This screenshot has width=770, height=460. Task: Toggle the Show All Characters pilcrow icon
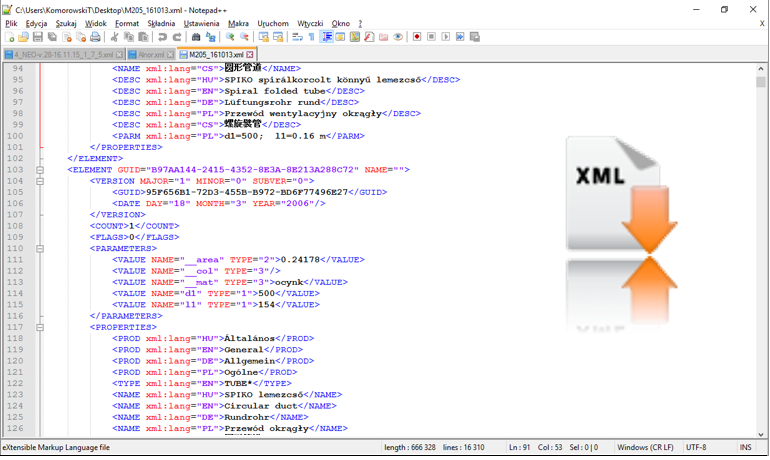311,37
